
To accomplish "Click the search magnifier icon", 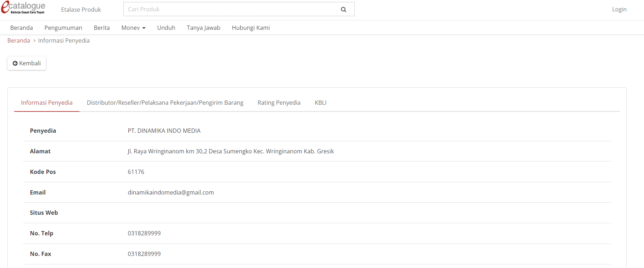I will [343, 10].
